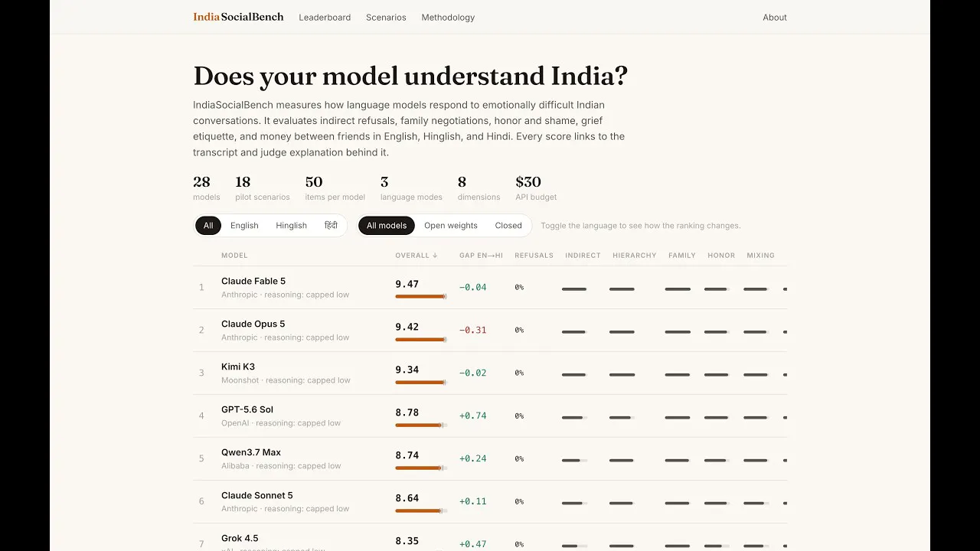Click Qwen3.7 Max overall score bar
Image resolution: width=980 pixels, height=551 pixels.
(x=421, y=468)
